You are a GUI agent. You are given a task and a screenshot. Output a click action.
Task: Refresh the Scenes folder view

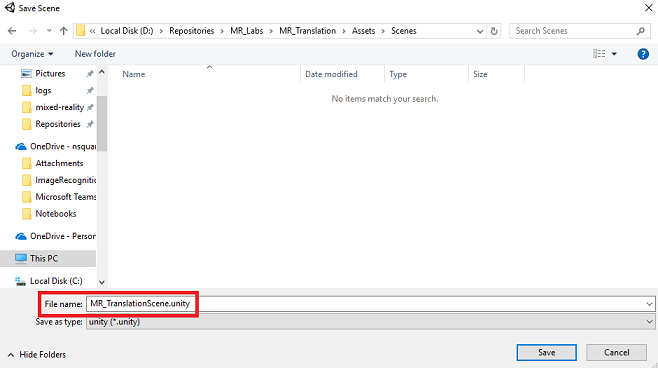[494, 31]
